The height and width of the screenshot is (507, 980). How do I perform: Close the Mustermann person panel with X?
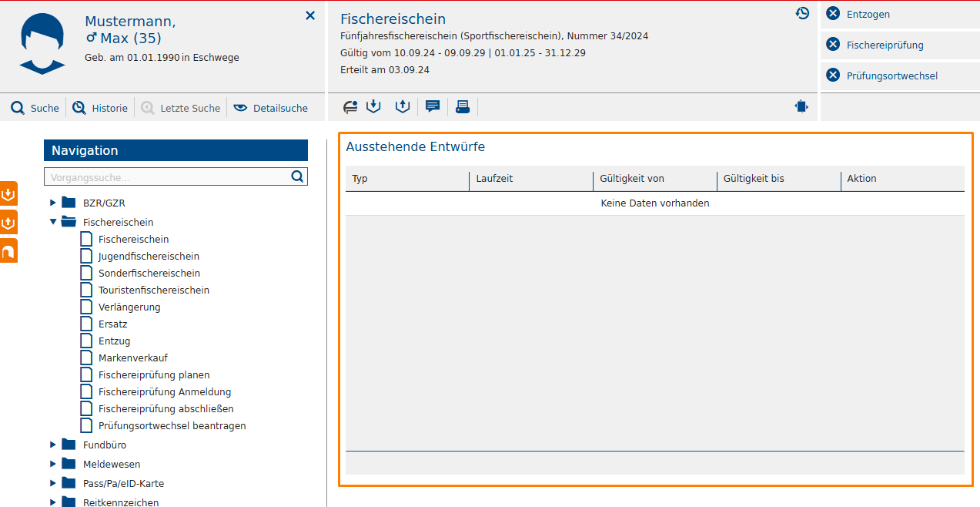[310, 15]
